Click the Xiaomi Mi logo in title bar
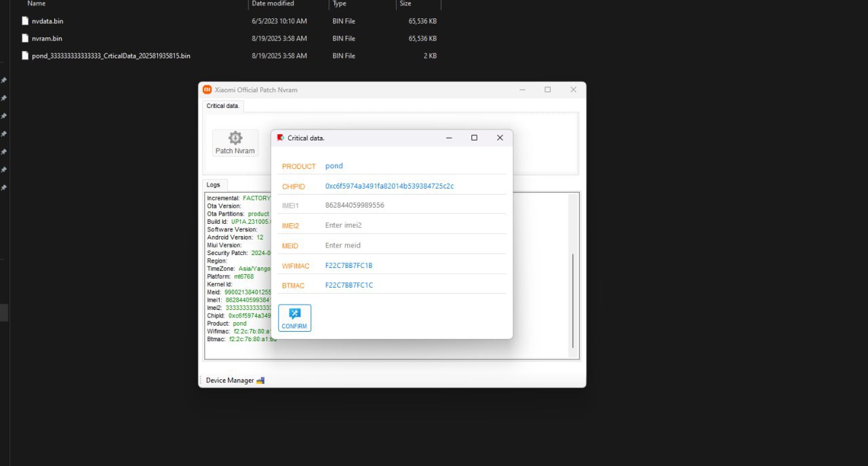The image size is (868, 466). tap(208, 90)
